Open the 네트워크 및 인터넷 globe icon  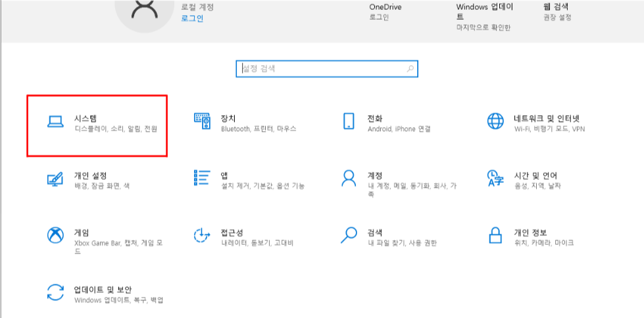(x=495, y=121)
